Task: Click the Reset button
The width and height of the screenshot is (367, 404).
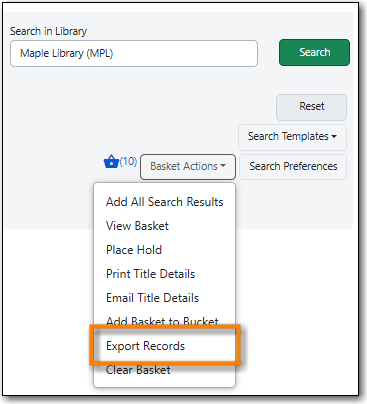Action: 311,107
